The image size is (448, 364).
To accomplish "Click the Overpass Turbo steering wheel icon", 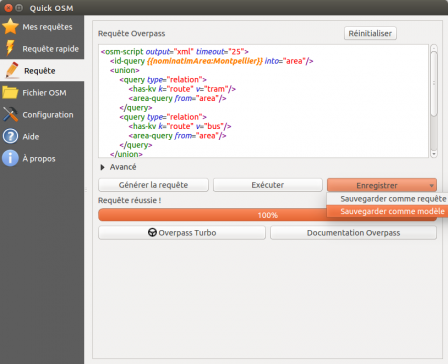I will [152, 232].
